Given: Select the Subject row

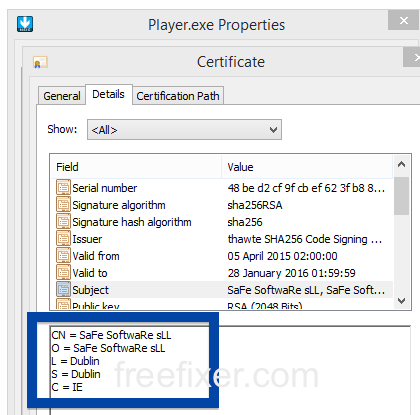Looking at the screenshot, I should (x=222, y=290).
